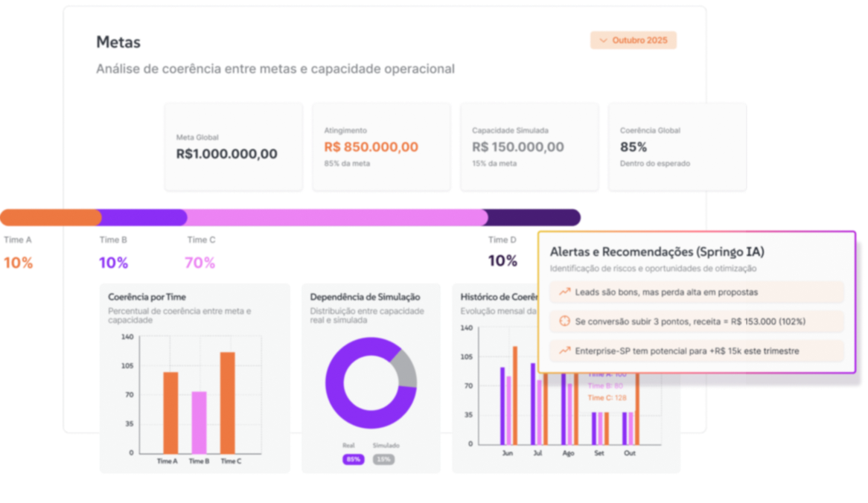Image resolution: width=868 pixels, height=503 pixels.
Task: Click the Leads são bons alert entry
Action: coord(696,292)
